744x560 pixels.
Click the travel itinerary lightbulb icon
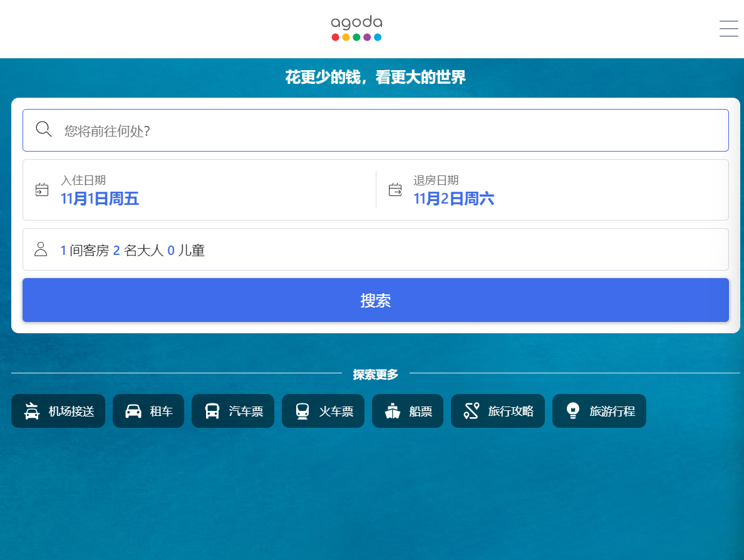click(x=572, y=411)
